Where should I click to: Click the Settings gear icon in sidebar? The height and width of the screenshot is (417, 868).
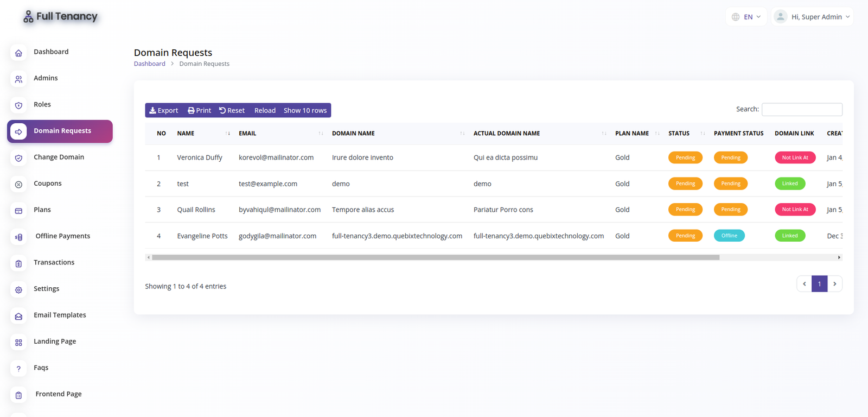point(18,290)
